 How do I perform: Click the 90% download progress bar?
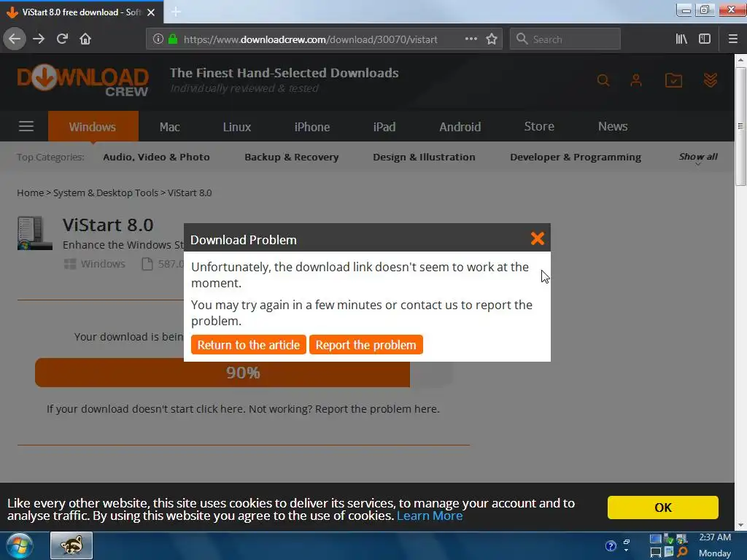click(x=244, y=373)
